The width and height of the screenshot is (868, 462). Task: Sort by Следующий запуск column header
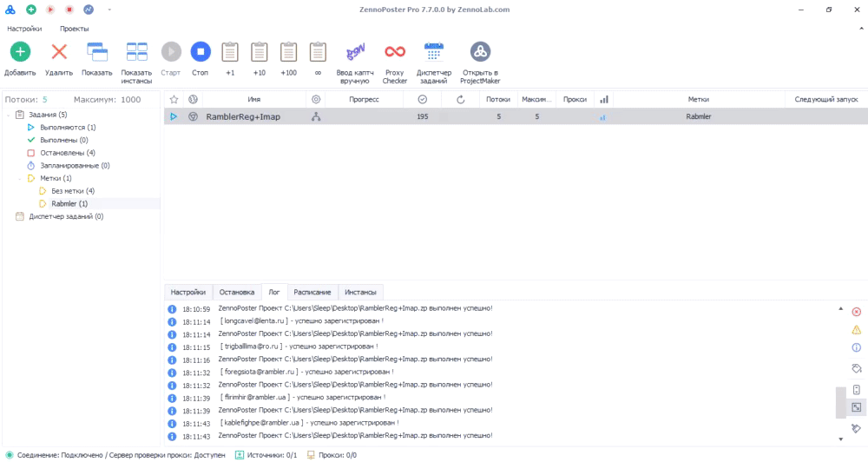(826, 99)
